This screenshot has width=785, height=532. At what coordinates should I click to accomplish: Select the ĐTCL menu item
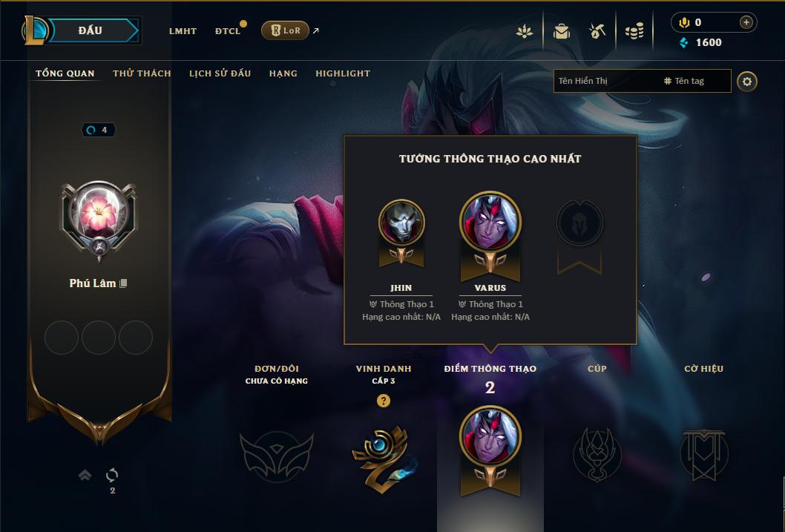click(x=228, y=31)
